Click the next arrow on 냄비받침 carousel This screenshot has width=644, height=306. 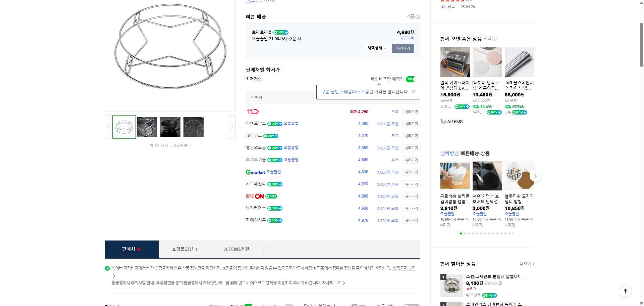(535, 176)
